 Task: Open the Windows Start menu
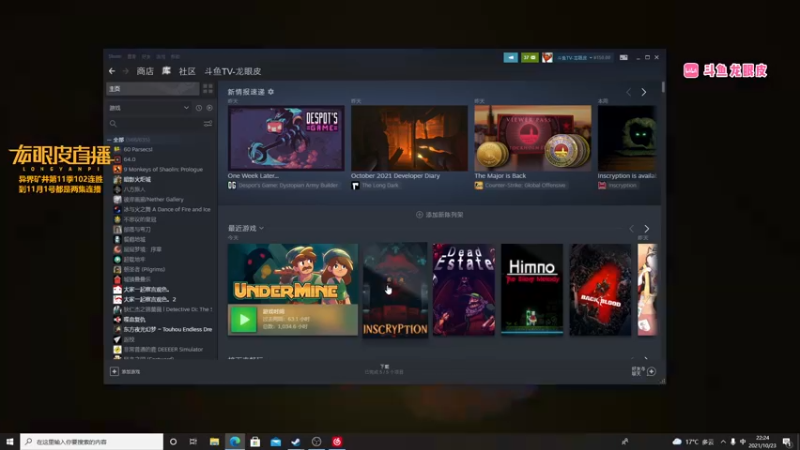(x=10, y=441)
